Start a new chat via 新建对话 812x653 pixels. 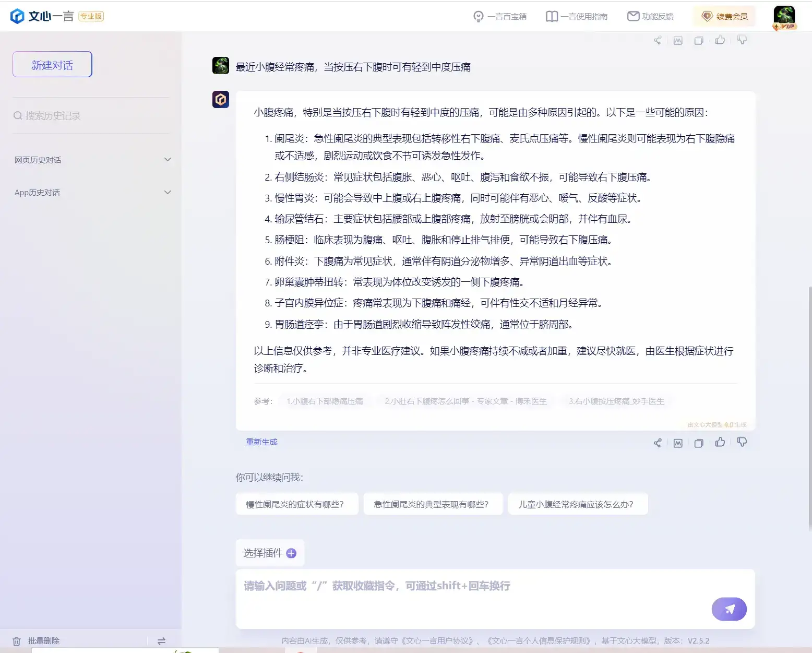coord(52,64)
